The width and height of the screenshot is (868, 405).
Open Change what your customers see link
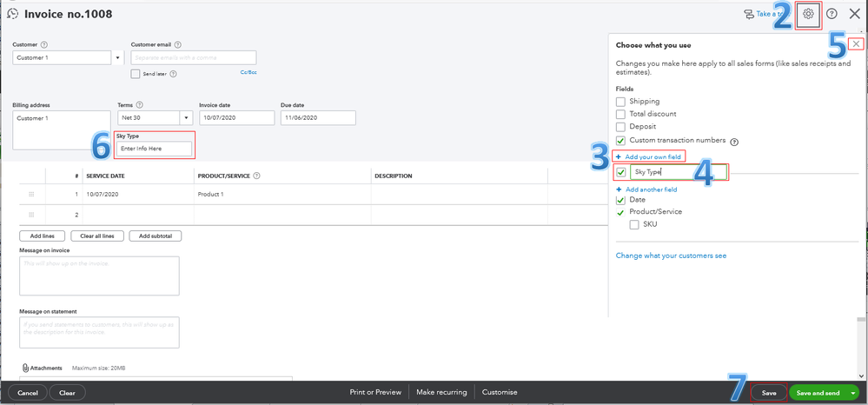[x=671, y=256]
